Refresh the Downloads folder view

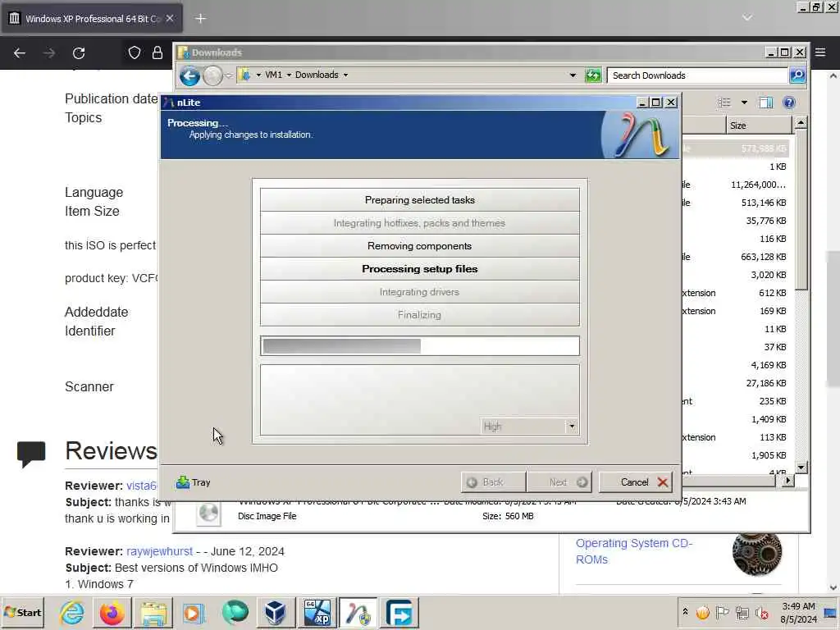coord(593,75)
